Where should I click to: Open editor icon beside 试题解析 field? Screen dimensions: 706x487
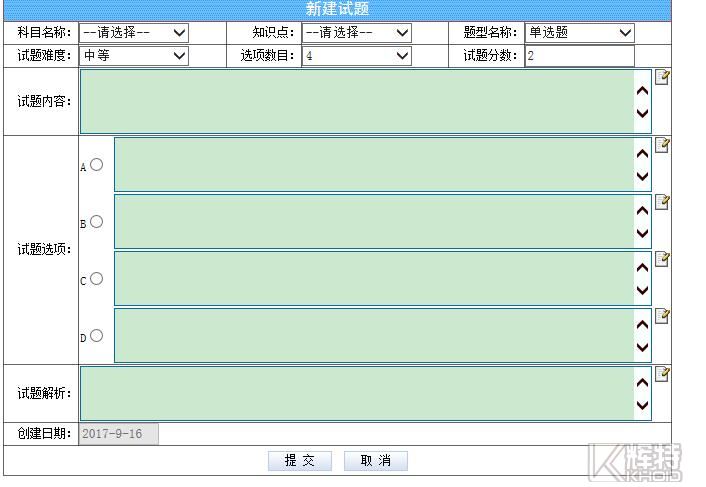(x=662, y=376)
